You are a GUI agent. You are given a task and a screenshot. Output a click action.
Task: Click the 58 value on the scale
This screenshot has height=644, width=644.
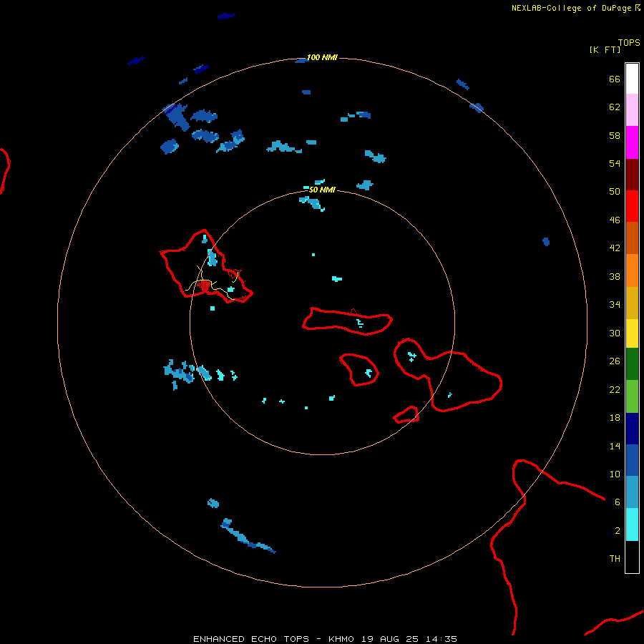[x=615, y=135]
